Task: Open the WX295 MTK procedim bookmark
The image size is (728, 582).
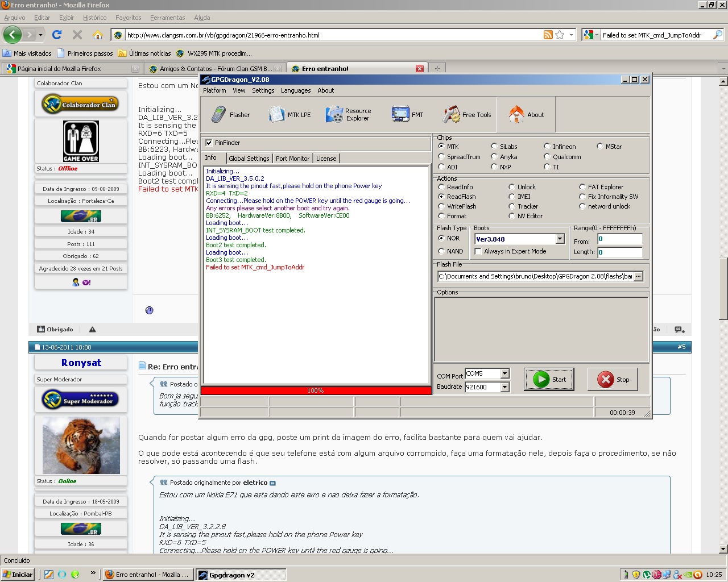Action: tap(214, 53)
